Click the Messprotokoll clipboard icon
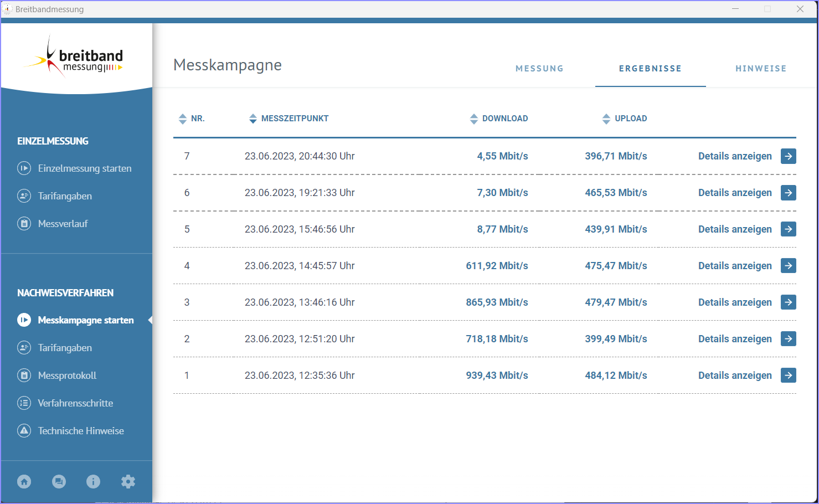 tap(24, 376)
